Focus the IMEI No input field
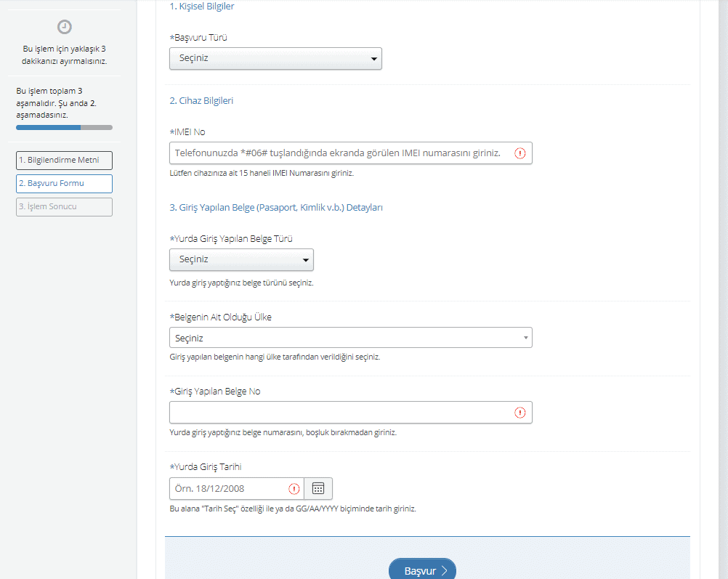The image size is (728, 579). [x=338, y=153]
